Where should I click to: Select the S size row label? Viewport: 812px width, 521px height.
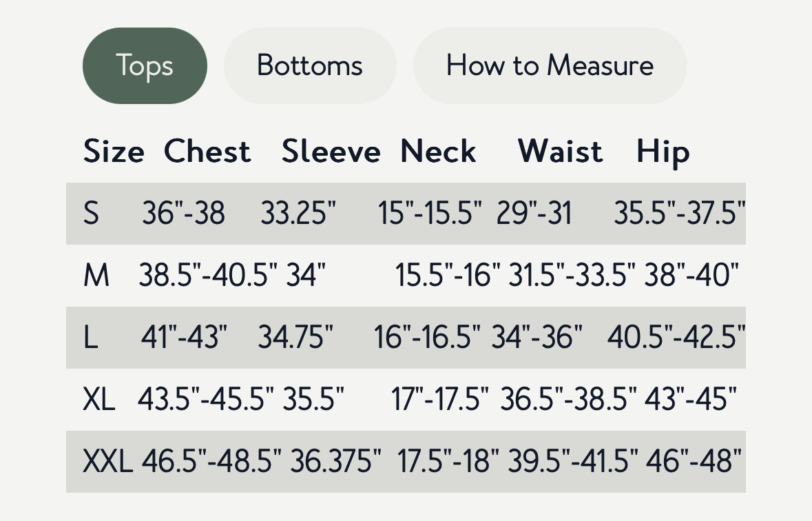[91, 213]
